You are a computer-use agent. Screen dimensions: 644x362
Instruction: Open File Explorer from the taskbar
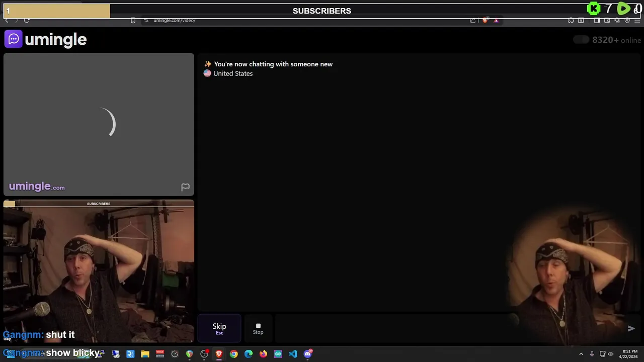[145, 354]
